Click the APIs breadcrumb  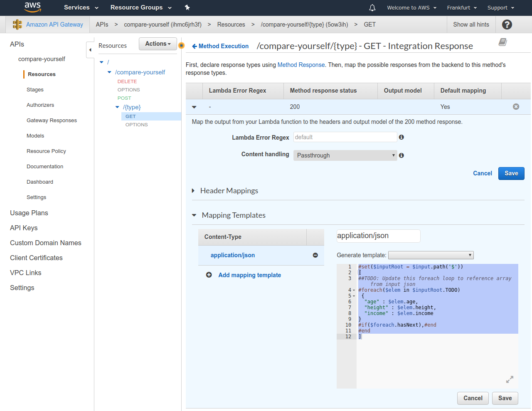(x=102, y=25)
